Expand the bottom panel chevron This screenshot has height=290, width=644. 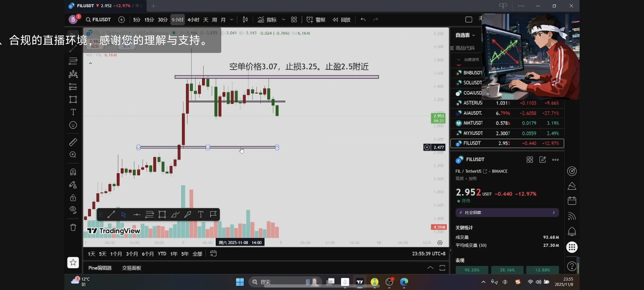click(430, 267)
